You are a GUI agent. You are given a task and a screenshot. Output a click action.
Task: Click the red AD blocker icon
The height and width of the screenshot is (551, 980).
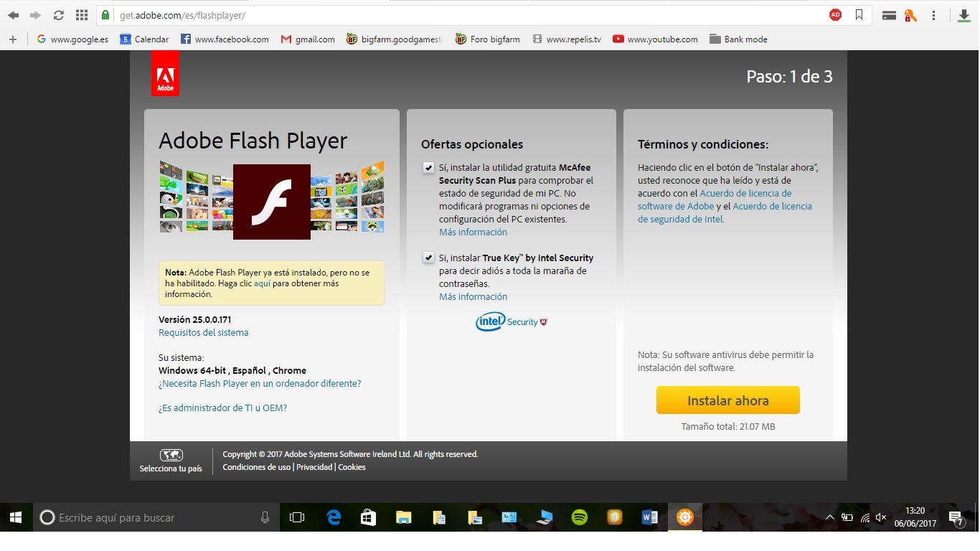click(x=835, y=15)
